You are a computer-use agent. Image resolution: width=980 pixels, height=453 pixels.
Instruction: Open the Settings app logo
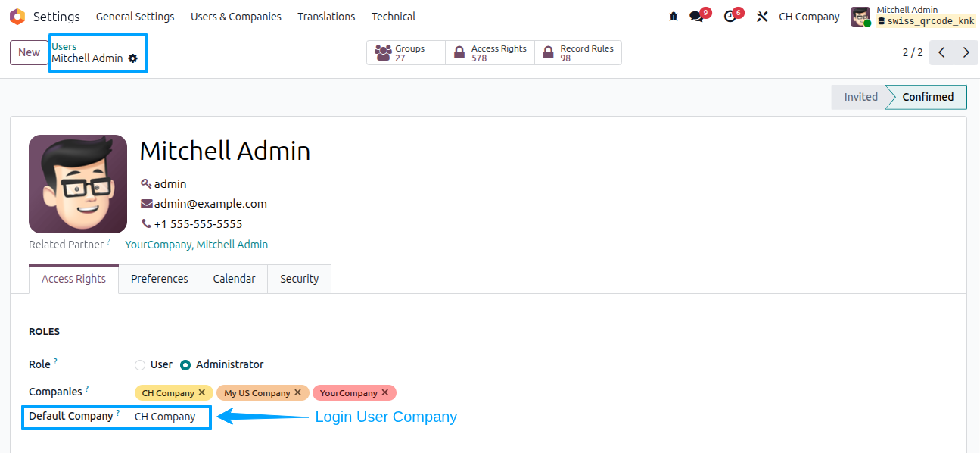(17, 17)
